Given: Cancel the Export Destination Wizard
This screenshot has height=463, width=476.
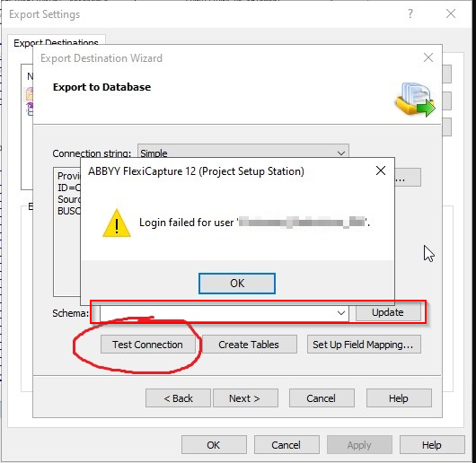Looking at the screenshot, I should tap(322, 398).
